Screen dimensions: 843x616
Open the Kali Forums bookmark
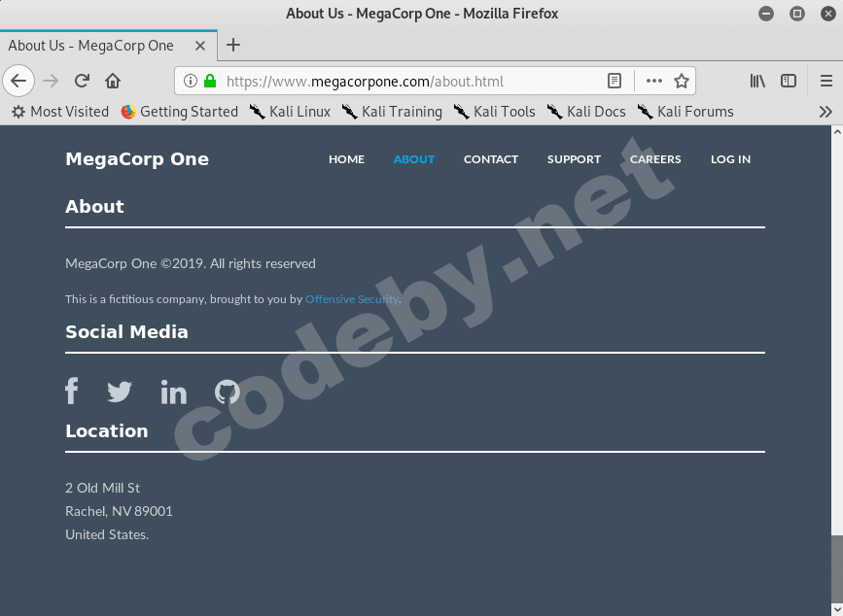point(685,112)
